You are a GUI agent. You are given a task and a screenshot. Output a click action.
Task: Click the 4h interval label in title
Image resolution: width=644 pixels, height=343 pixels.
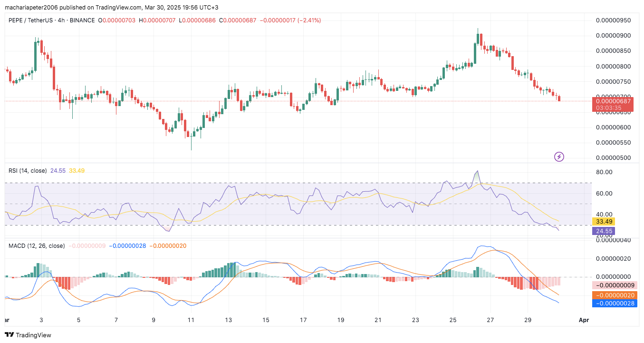click(x=62, y=20)
